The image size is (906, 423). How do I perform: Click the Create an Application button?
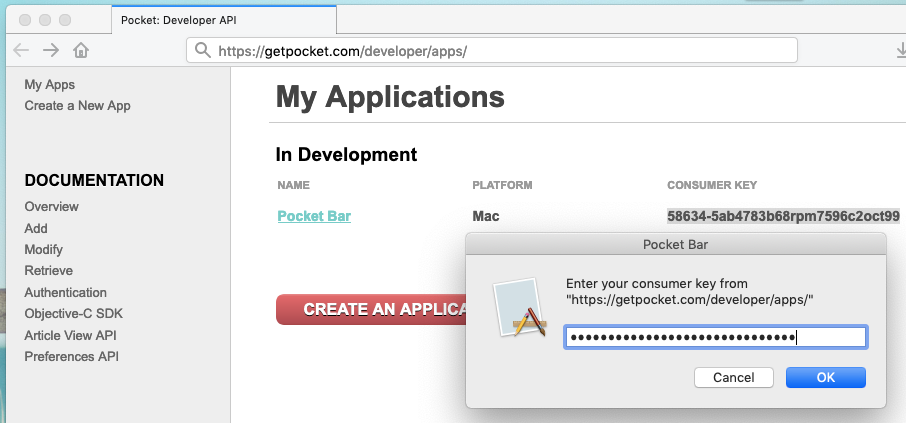[371, 309]
